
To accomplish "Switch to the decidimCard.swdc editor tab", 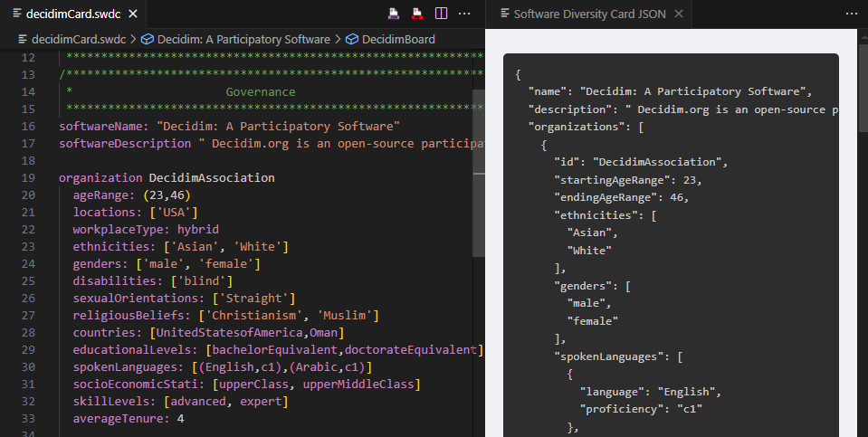I will coord(75,14).
